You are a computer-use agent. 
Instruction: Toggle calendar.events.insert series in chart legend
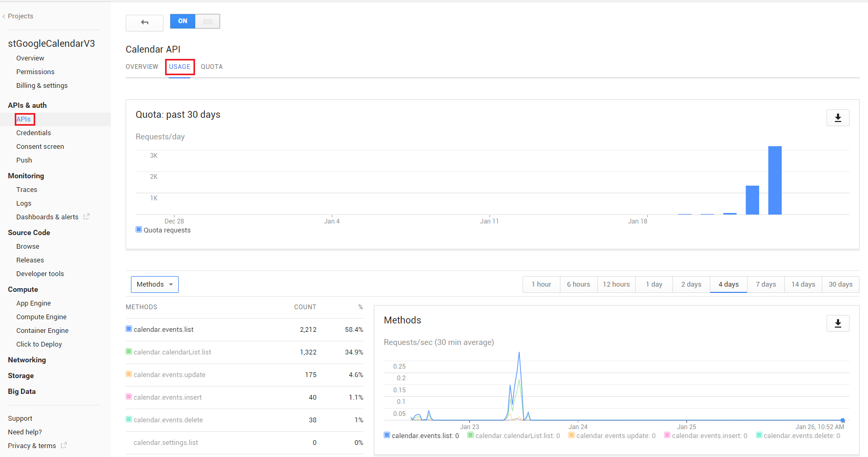(706, 435)
